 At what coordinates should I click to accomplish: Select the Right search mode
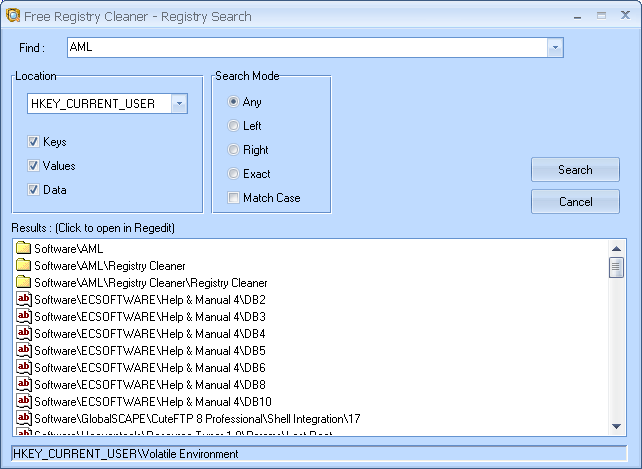pos(233,150)
